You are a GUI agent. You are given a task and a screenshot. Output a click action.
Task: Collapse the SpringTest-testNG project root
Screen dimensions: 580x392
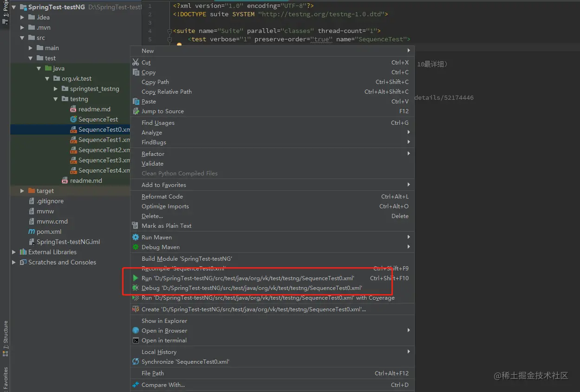[x=14, y=7]
